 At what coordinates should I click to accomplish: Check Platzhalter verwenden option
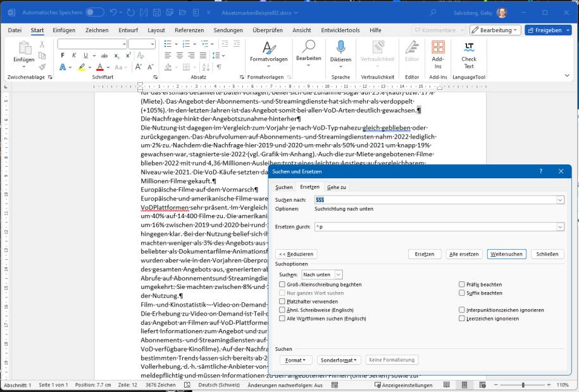pos(282,302)
